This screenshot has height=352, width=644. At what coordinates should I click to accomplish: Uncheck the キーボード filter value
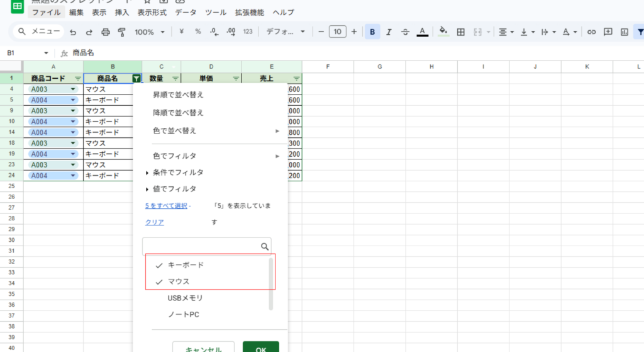[x=159, y=265]
